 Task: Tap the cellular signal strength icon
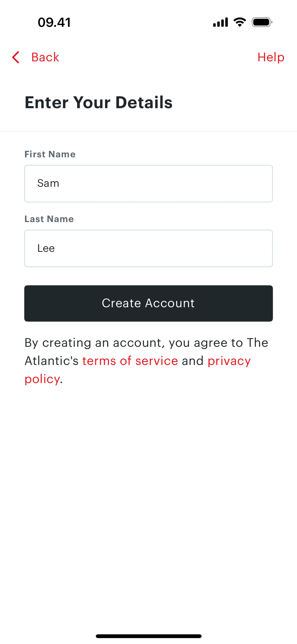[220, 22]
